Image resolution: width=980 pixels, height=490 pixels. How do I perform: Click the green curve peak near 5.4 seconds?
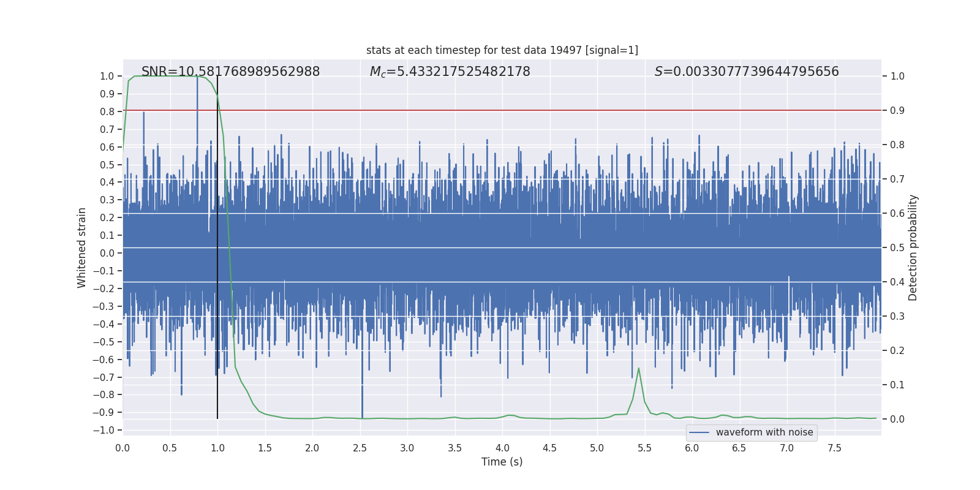[x=639, y=369]
